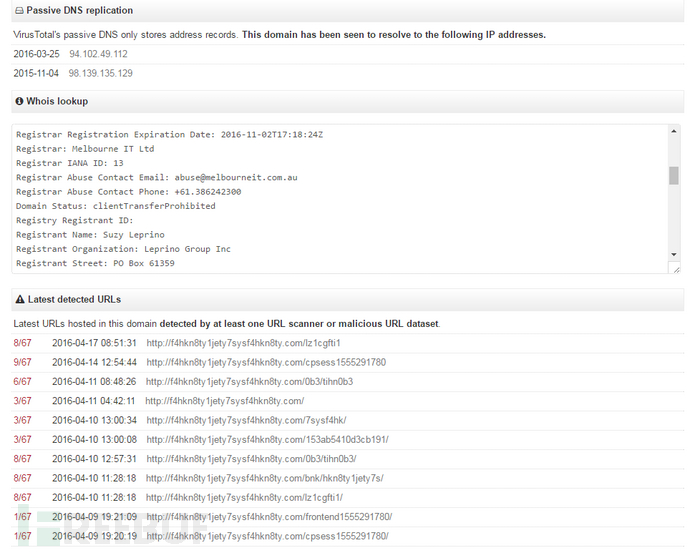Click the Passive DNS replication heading
The image size is (690, 553).
coord(80,11)
